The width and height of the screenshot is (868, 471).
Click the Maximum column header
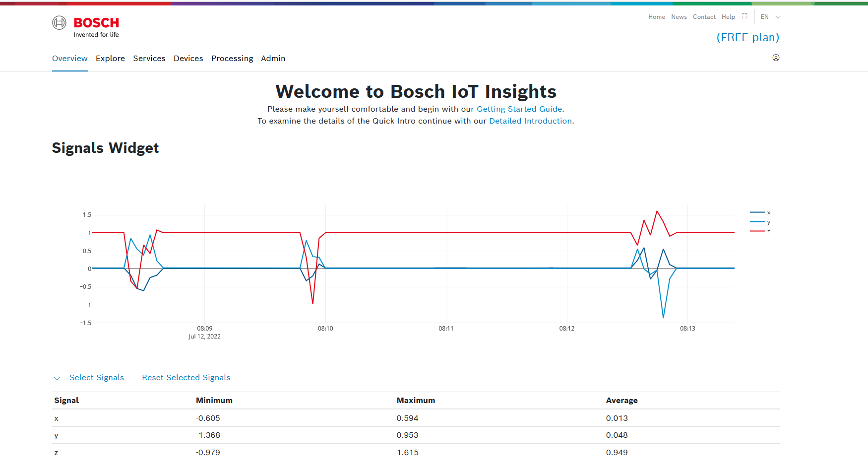pyautogui.click(x=416, y=401)
